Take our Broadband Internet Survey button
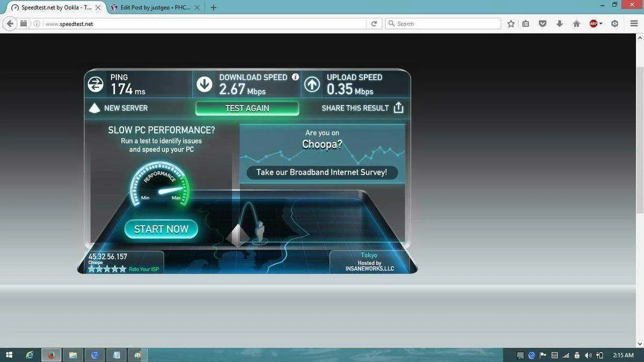 click(322, 172)
